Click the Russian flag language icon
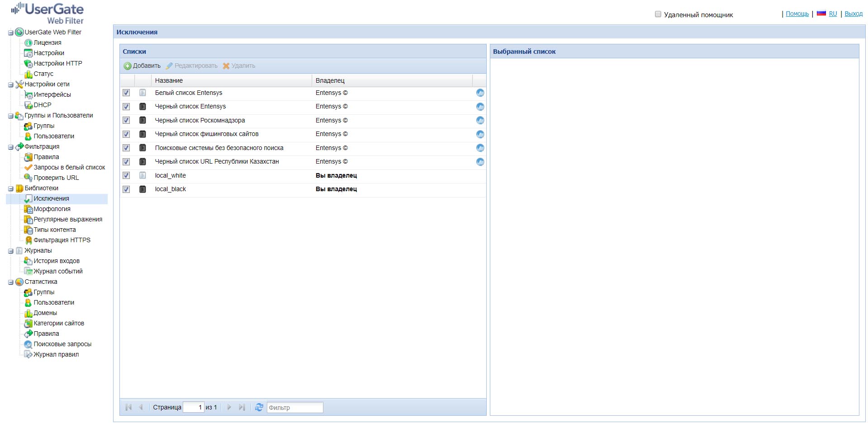 coord(821,14)
